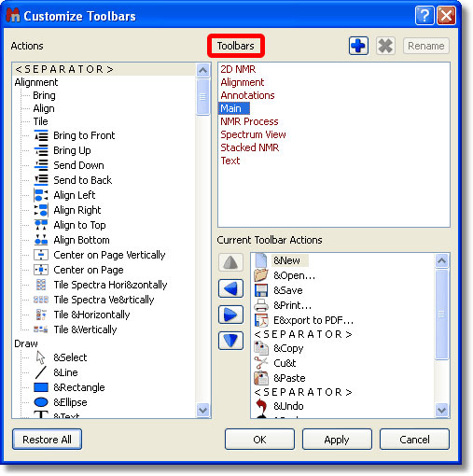Click Current Toolbar Actions scroll down arrow

[441, 410]
